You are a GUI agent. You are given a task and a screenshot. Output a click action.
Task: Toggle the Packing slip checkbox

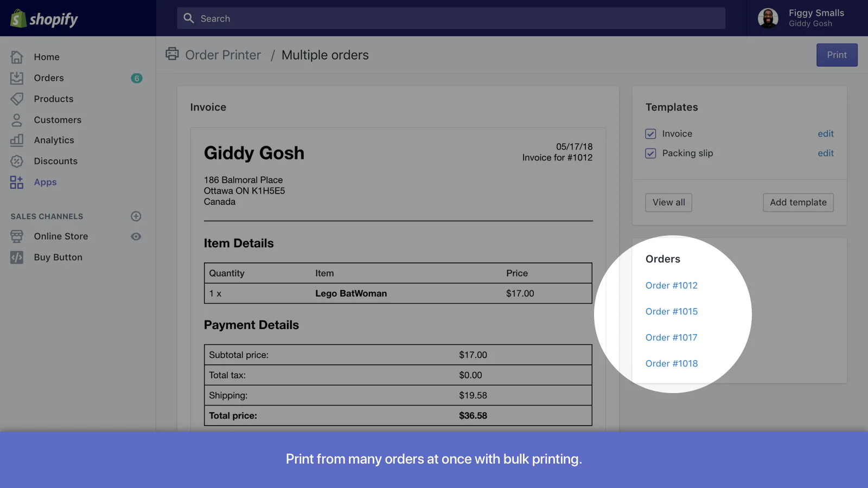(650, 153)
